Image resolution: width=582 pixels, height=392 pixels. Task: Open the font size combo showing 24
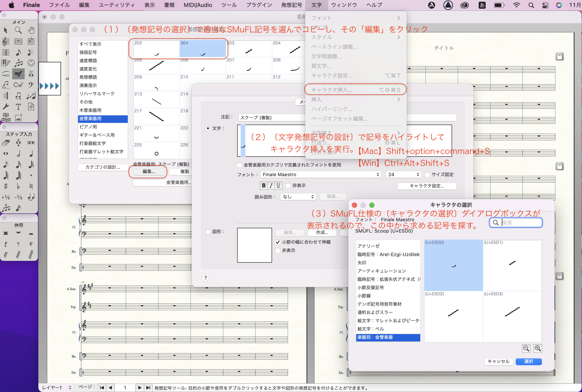tap(403, 174)
